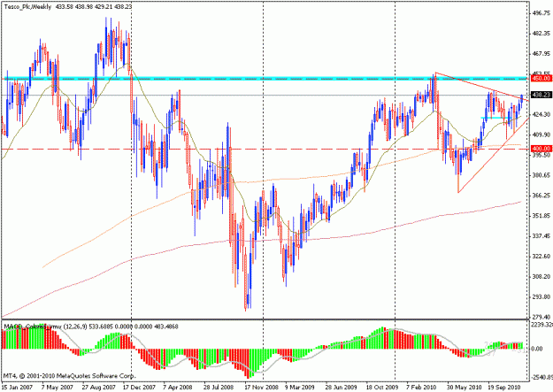Click the 27 Aug 2007 date label

[98, 387]
